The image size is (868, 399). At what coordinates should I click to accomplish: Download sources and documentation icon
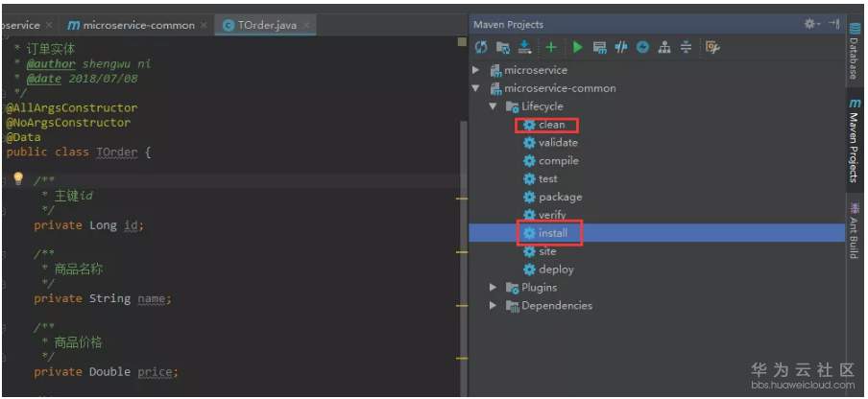click(525, 48)
